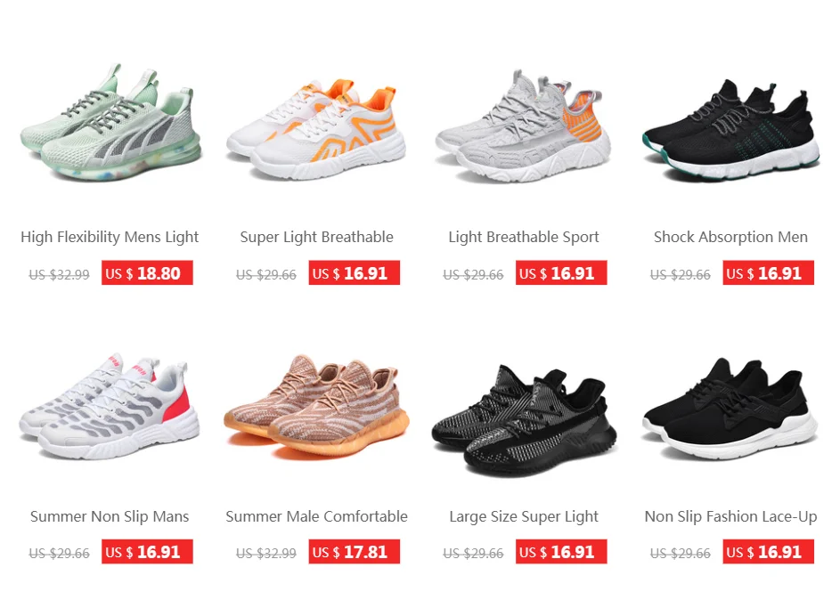Viewport: 840px width, 616px height.
Task: Select the black Non Slip Fashion Lace-Up photo
Action: point(730,409)
